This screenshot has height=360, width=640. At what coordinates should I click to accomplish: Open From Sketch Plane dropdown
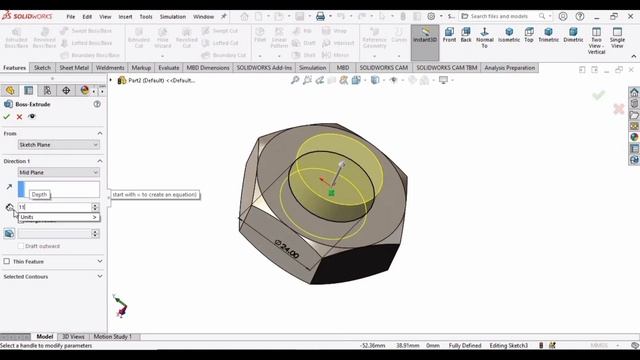pos(58,145)
